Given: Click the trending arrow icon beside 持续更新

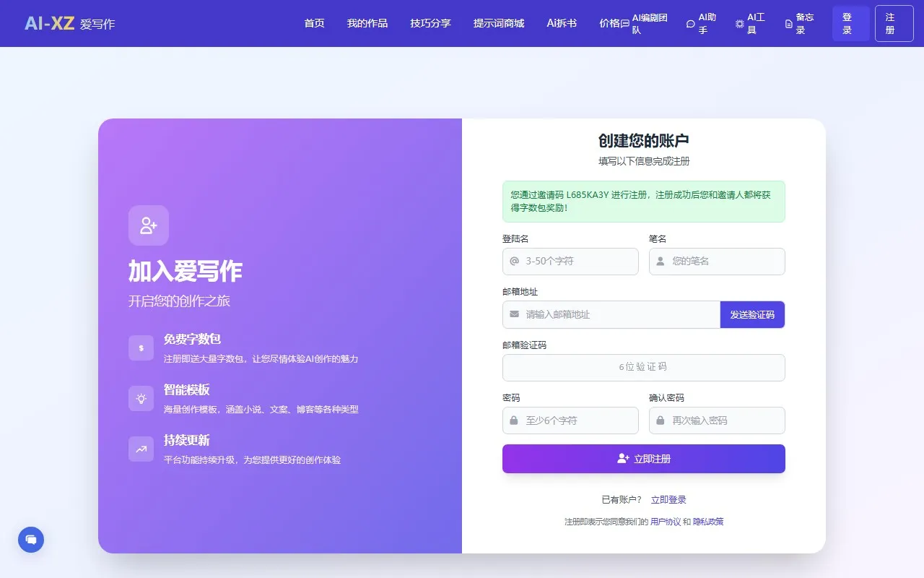Looking at the screenshot, I should (141, 449).
